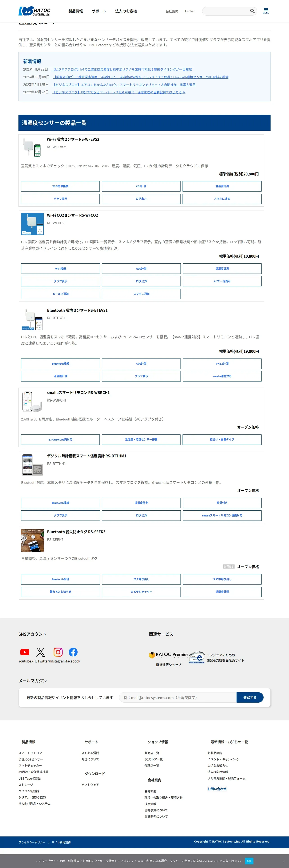Open USB Type-C製品 footer link
289x868 pixels.
click(x=30, y=779)
